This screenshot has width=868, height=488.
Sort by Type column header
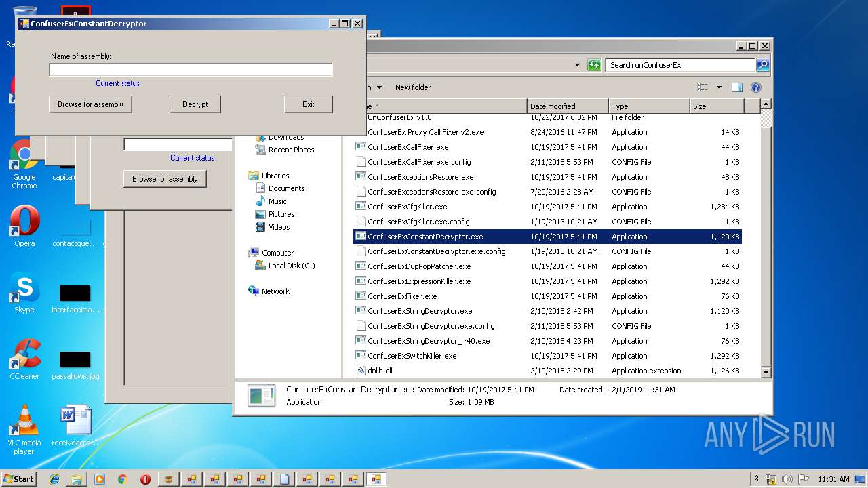[649, 106]
